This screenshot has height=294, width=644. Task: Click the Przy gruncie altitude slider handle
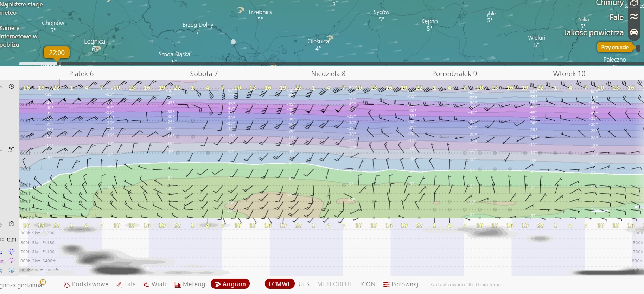(638, 48)
